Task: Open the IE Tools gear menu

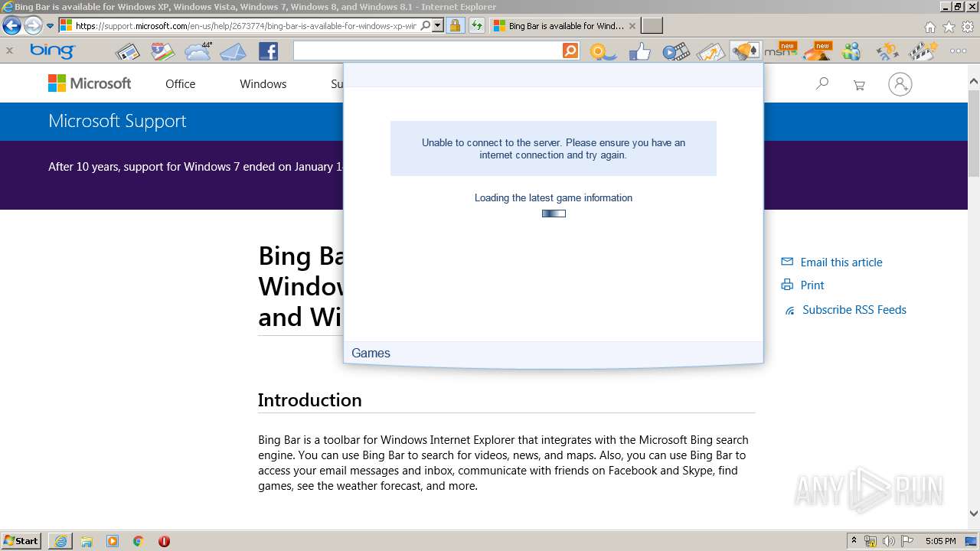Action: (x=968, y=27)
